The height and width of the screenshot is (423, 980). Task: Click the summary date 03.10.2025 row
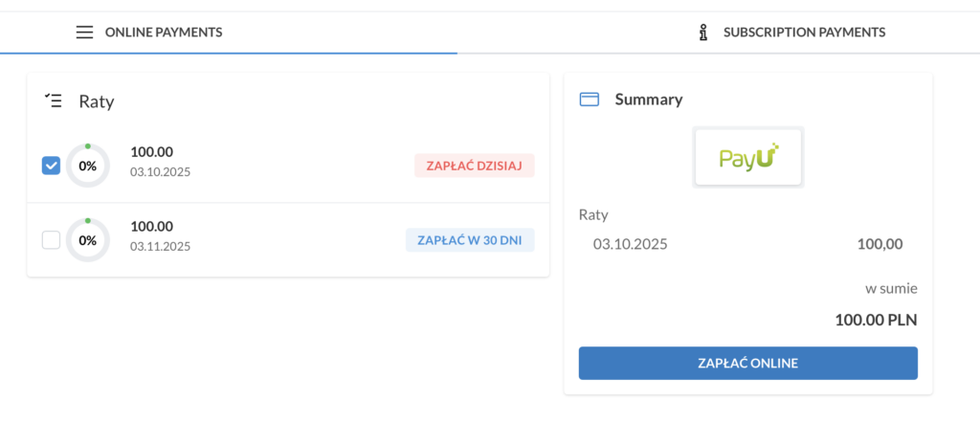[631, 244]
